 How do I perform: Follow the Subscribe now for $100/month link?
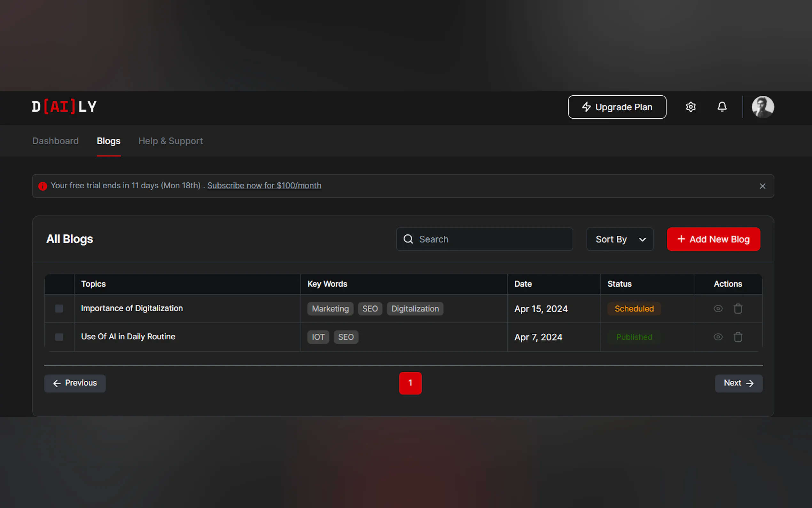pos(264,186)
